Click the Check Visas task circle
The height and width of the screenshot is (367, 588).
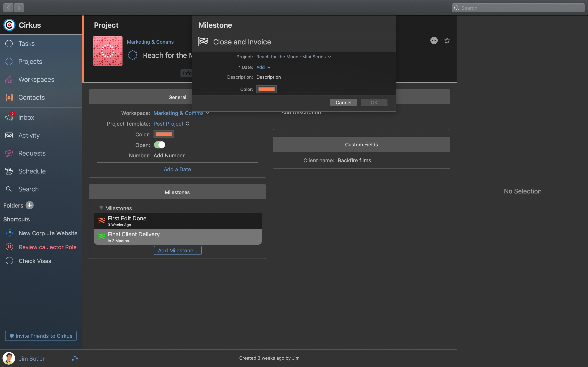coord(9,261)
